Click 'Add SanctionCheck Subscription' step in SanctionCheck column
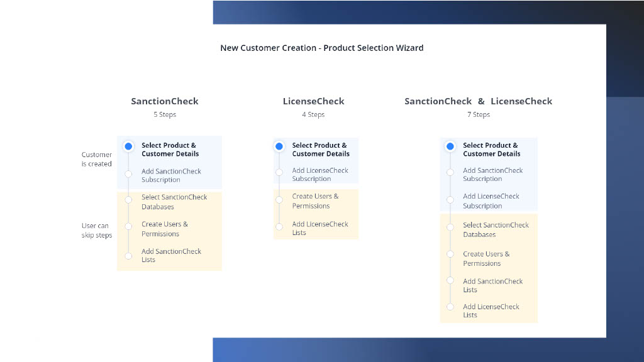The image size is (644, 362). (171, 175)
